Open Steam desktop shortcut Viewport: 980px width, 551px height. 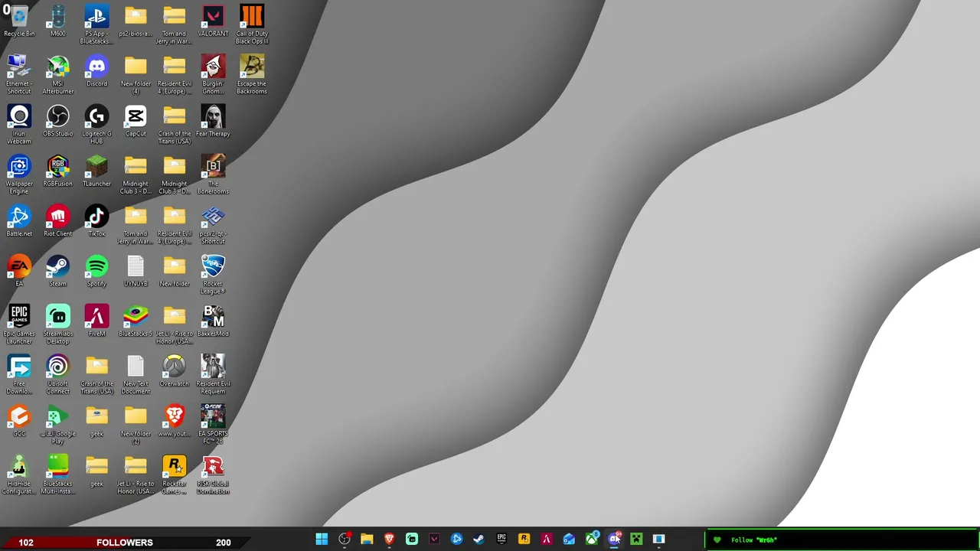coord(58,272)
